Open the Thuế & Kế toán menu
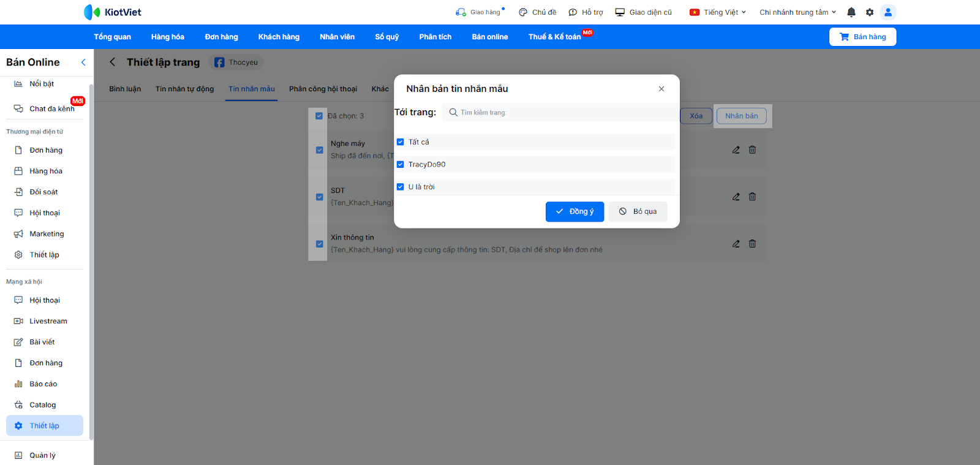980x465 pixels. 555,37
